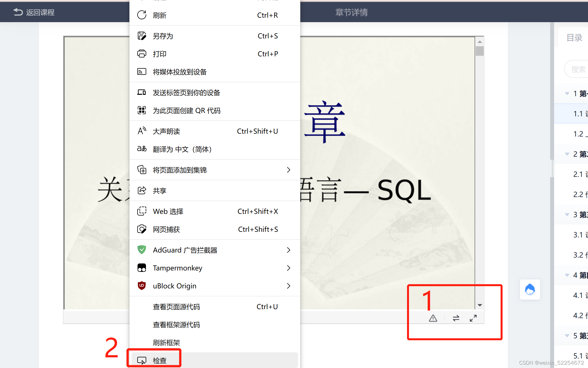Image resolution: width=588 pixels, height=368 pixels.
Task: Click the QR code icon in the menu
Action: pos(142,110)
